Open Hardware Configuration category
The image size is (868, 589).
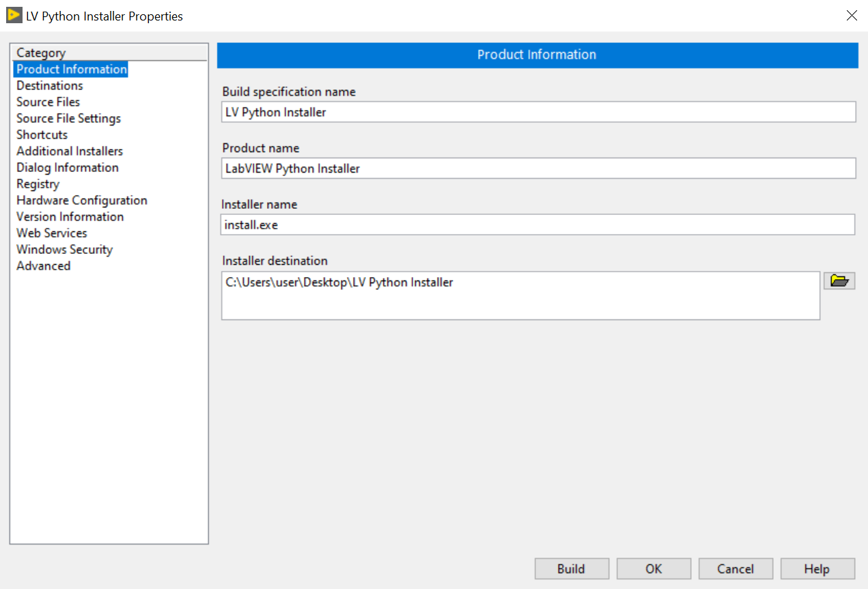pyautogui.click(x=82, y=200)
